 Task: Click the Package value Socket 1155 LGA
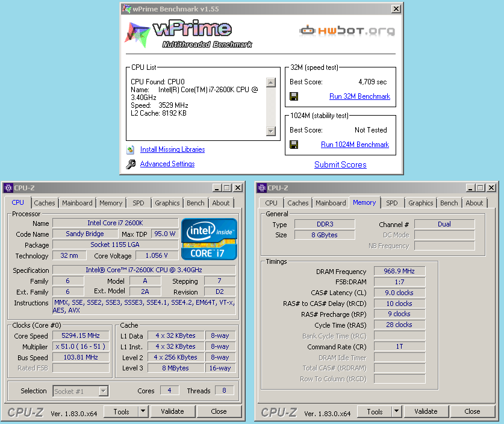[x=115, y=245]
